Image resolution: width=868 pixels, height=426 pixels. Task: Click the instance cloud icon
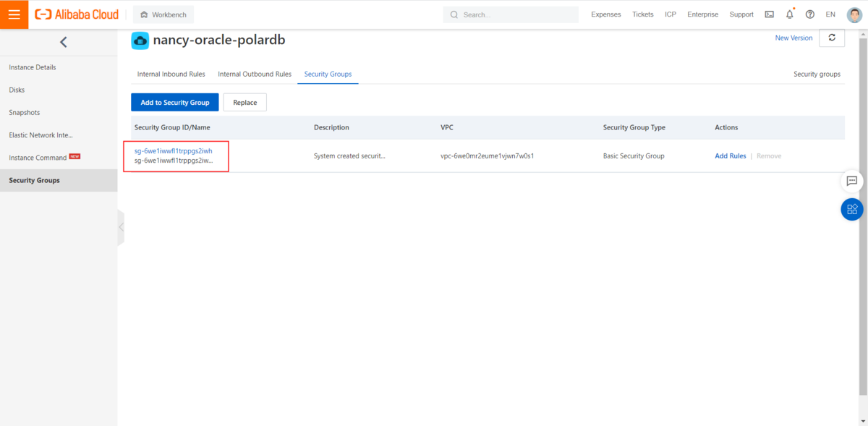tap(140, 41)
